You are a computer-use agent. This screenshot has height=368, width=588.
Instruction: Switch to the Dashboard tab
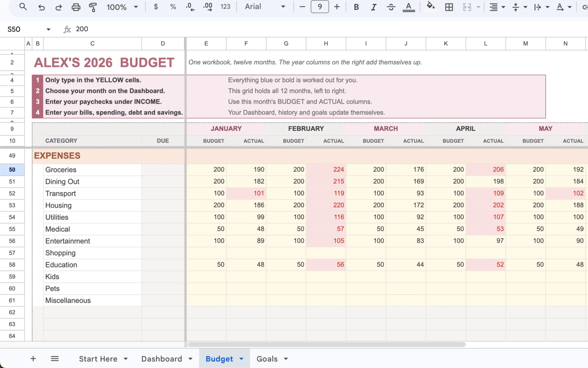click(x=161, y=359)
